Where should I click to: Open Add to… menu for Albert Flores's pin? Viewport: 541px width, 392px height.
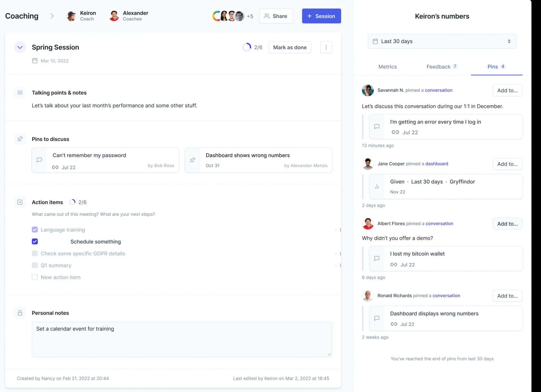(x=507, y=224)
